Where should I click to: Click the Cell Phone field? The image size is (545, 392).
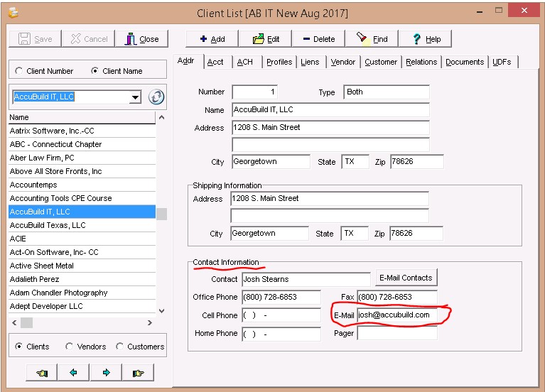click(x=281, y=315)
